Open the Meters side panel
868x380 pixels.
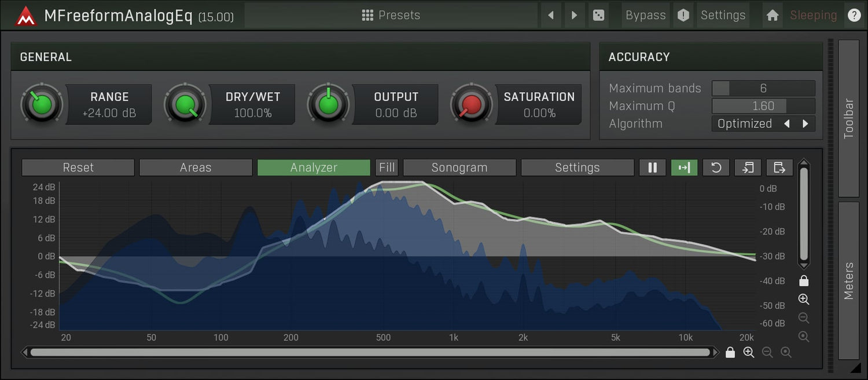tap(848, 280)
